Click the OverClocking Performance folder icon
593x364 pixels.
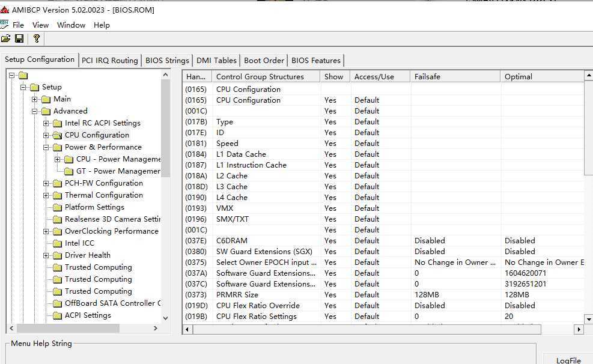pos(58,232)
